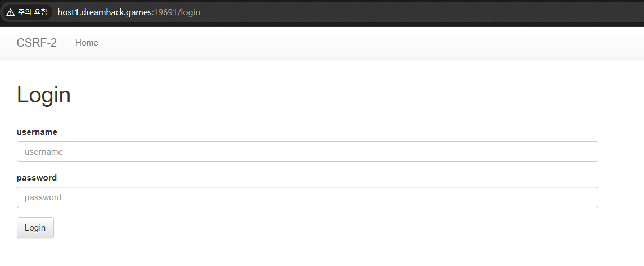This screenshot has height=266, width=644.
Task: Click the large Login page heading
Action: pyautogui.click(x=44, y=94)
